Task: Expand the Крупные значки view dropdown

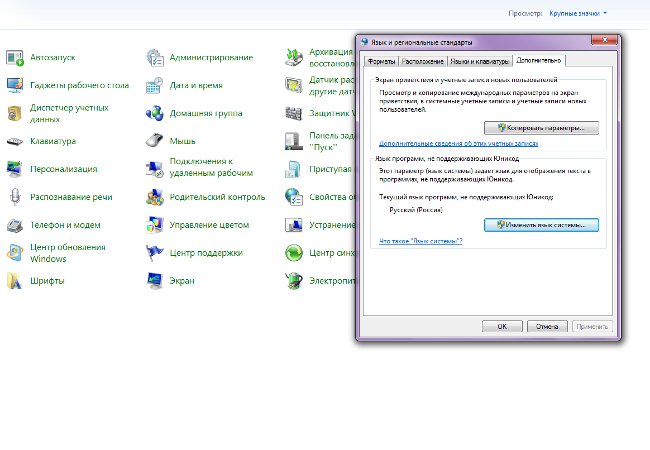Action: [x=578, y=13]
